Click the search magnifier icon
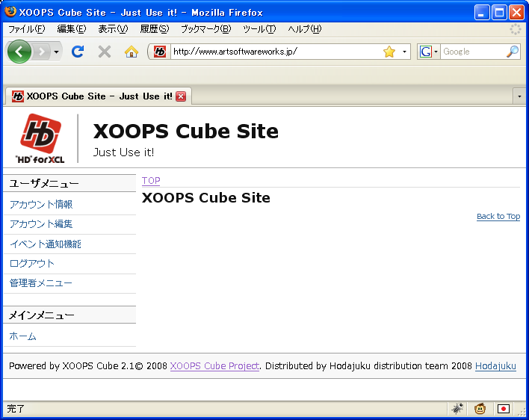 tap(512, 52)
